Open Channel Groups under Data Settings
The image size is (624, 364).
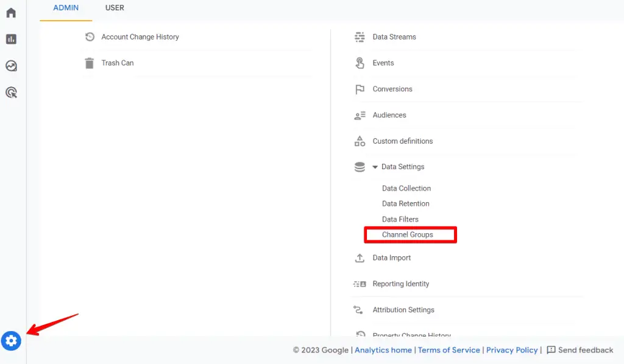pyautogui.click(x=407, y=234)
